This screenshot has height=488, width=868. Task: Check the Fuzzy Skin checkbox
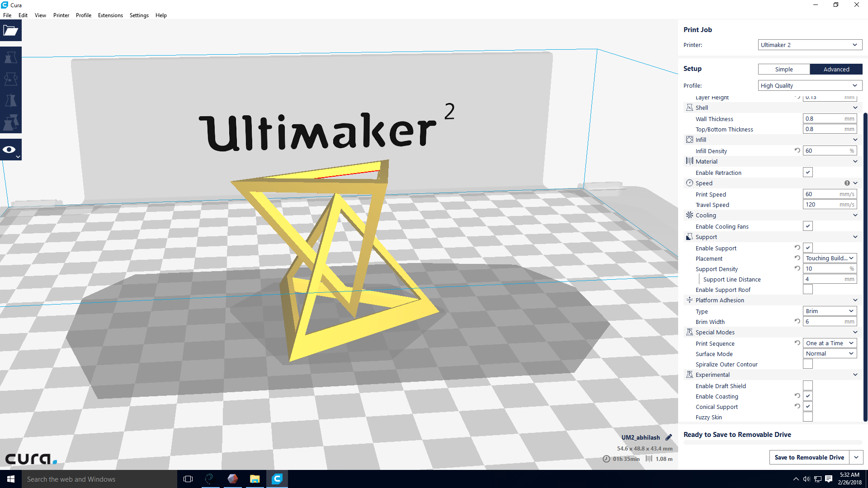point(808,417)
